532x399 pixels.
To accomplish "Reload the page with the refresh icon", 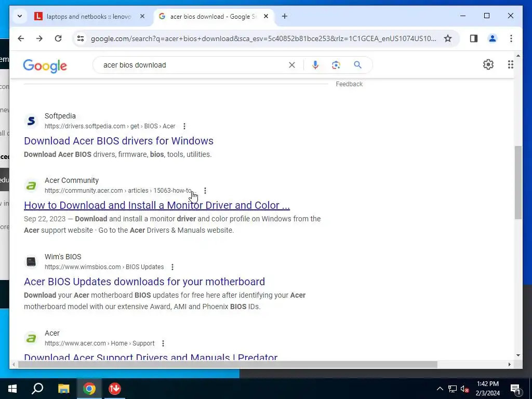I will pos(58,38).
